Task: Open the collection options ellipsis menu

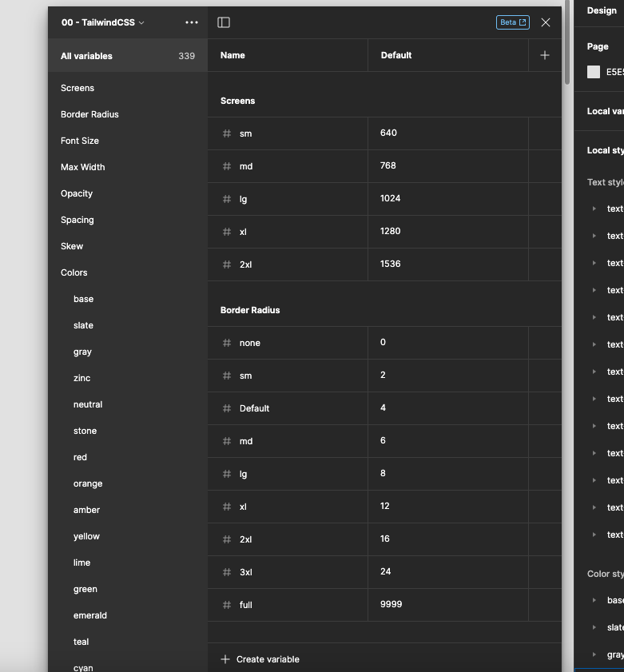Action: coord(192,22)
